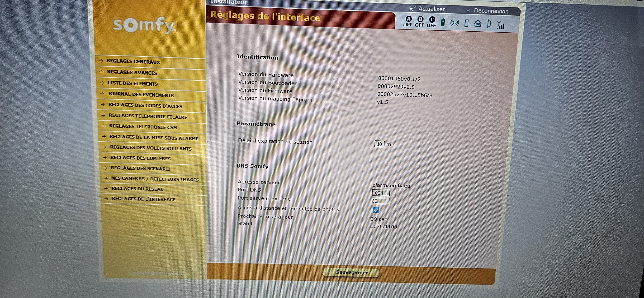Click the GSM signal strength bars icon
Viewport: 644px width, 298px height.
501,25
